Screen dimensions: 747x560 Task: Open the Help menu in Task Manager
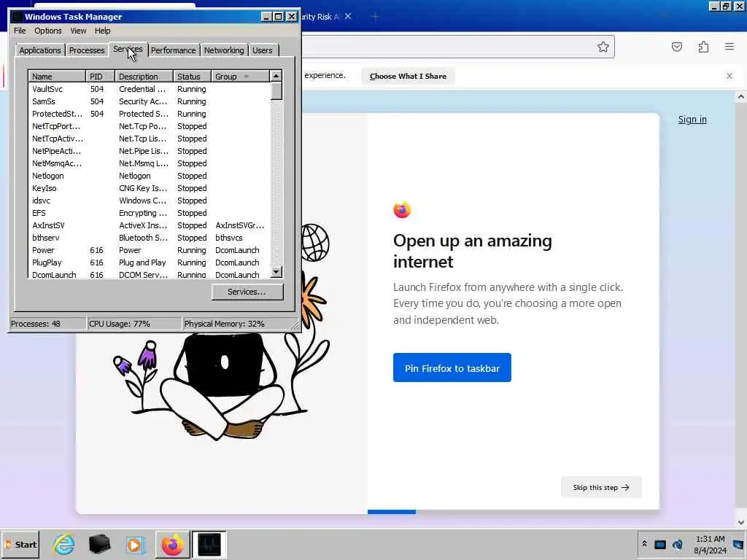click(x=102, y=31)
